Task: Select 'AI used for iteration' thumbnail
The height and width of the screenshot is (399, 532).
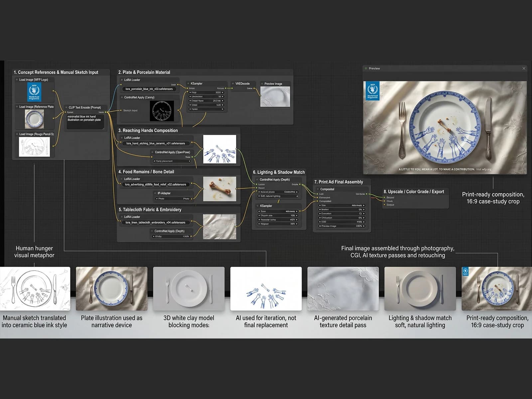Action: coord(266,289)
